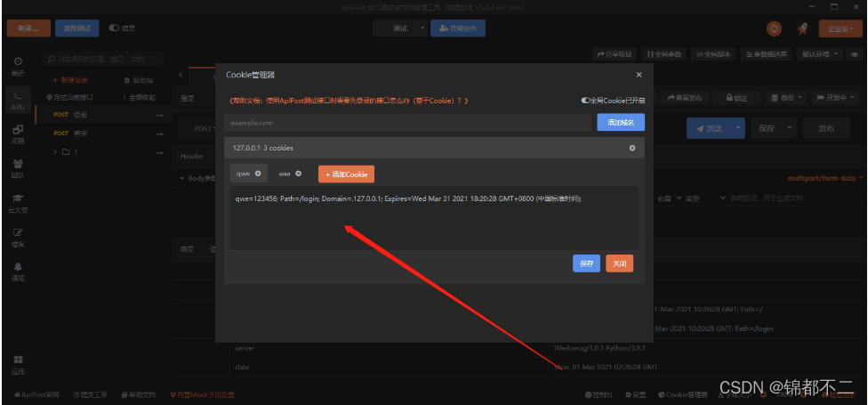Open more options for POST 登录
The width and height of the screenshot is (868, 405).
pyautogui.click(x=160, y=115)
